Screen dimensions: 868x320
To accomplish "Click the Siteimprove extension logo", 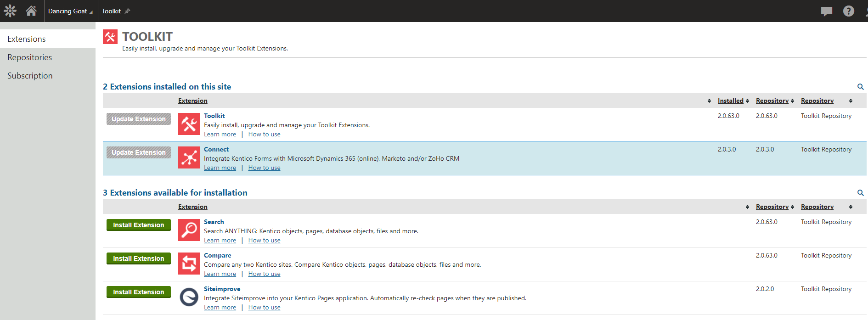I will pos(189,297).
